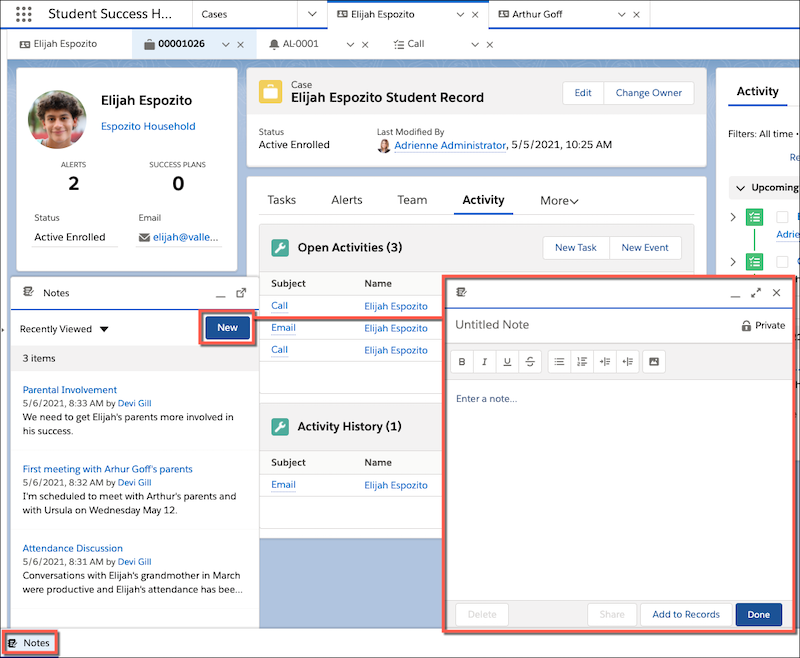
Task: Switch to the Team tab
Action: pyautogui.click(x=412, y=200)
